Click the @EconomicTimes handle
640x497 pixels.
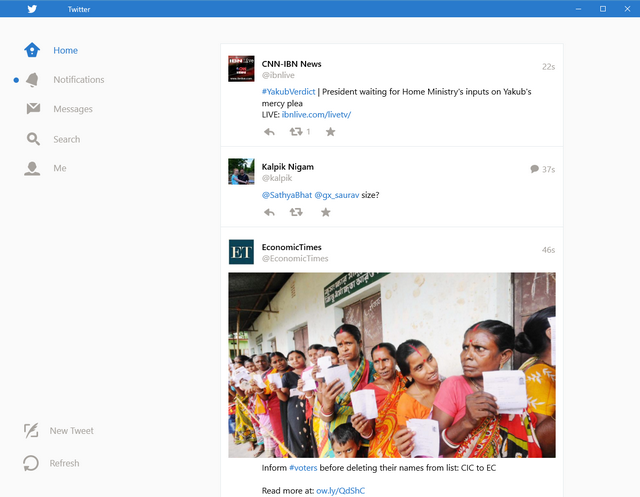click(x=295, y=258)
